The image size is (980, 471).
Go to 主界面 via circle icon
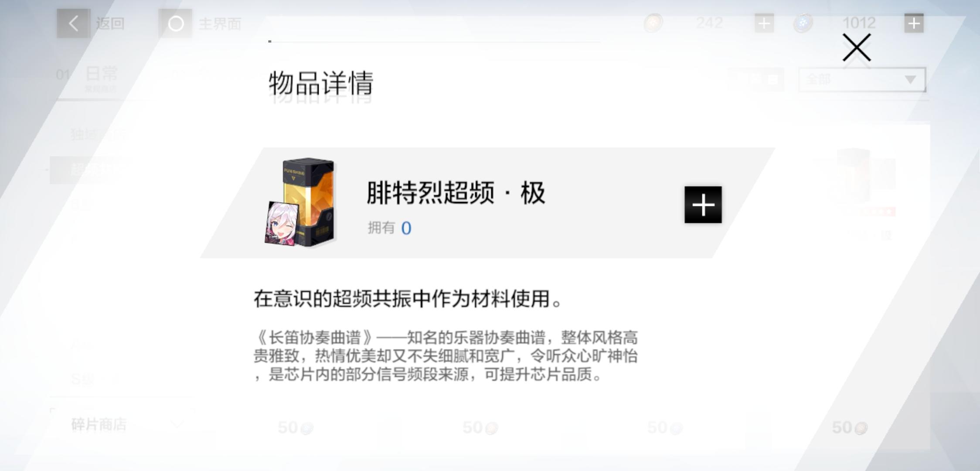[176, 24]
